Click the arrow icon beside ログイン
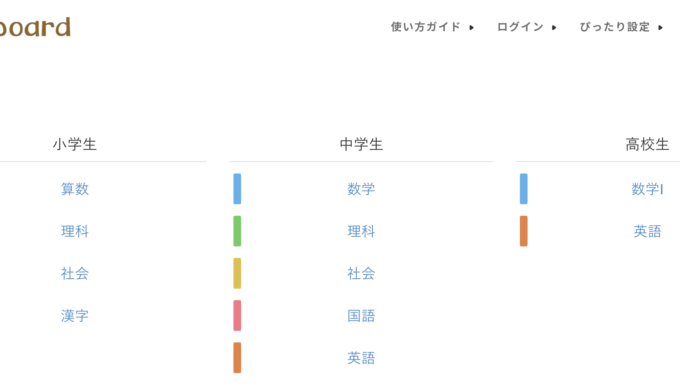The height and width of the screenshot is (390, 680). pyautogui.click(x=554, y=27)
